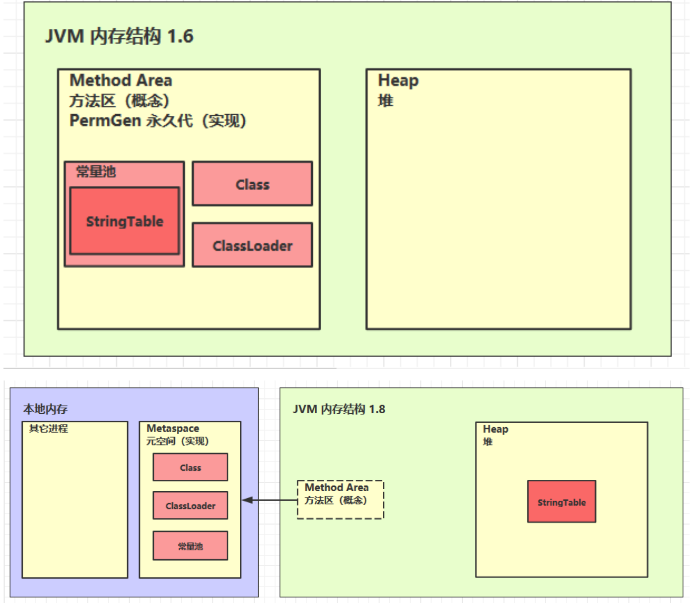The width and height of the screenshot is (700, 604).
Task: Click the 常量池 box inside Metaspace
Action: [x=190, y=545]
